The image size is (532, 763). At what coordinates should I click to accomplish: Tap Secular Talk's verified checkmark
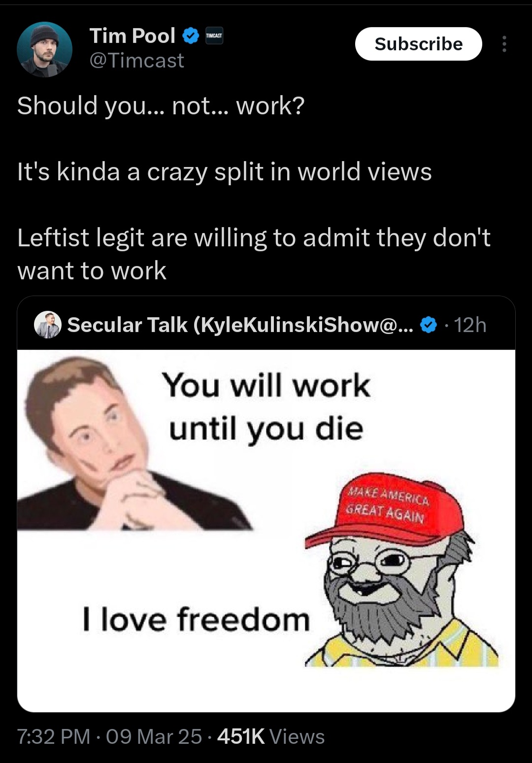point(429,325)
